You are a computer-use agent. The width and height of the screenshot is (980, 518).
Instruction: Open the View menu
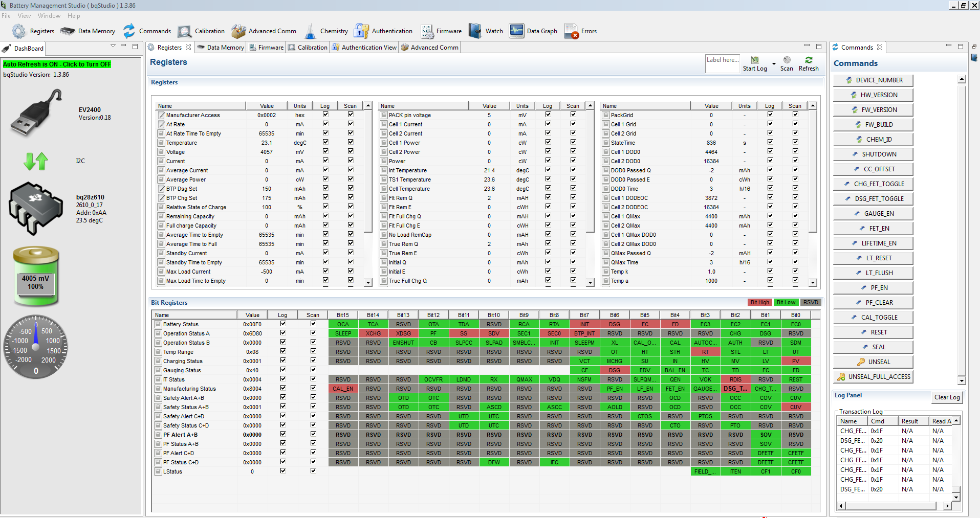coord(24,16)
